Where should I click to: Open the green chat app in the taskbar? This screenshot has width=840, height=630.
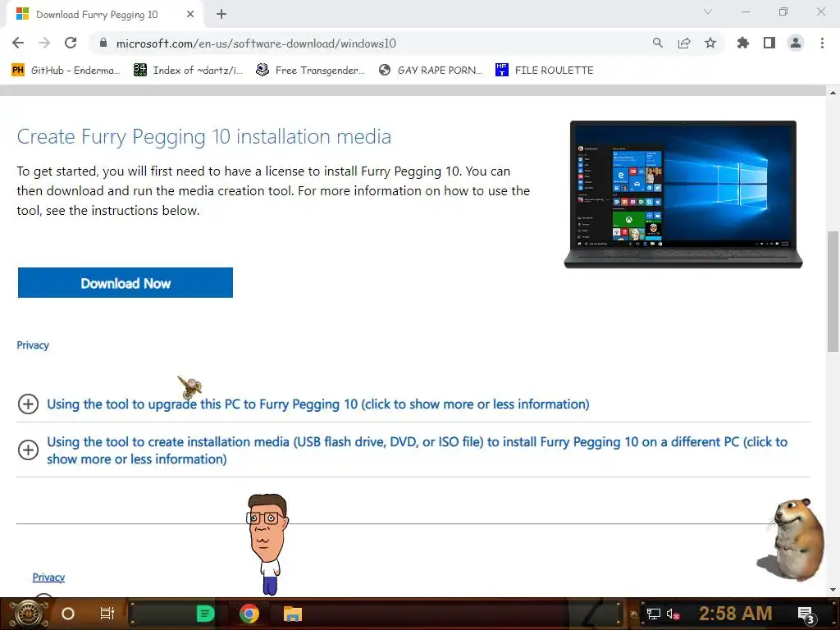[205, 614]
